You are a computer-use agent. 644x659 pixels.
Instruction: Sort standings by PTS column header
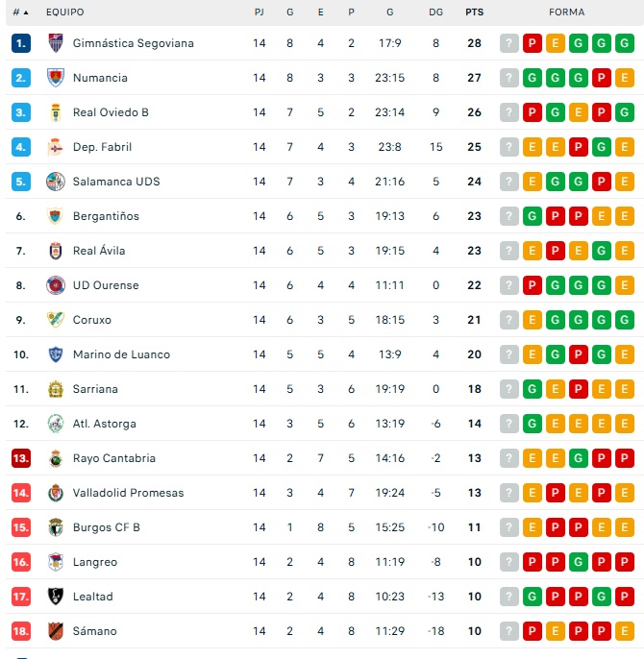pyautogui.click(x=474, y=12)
